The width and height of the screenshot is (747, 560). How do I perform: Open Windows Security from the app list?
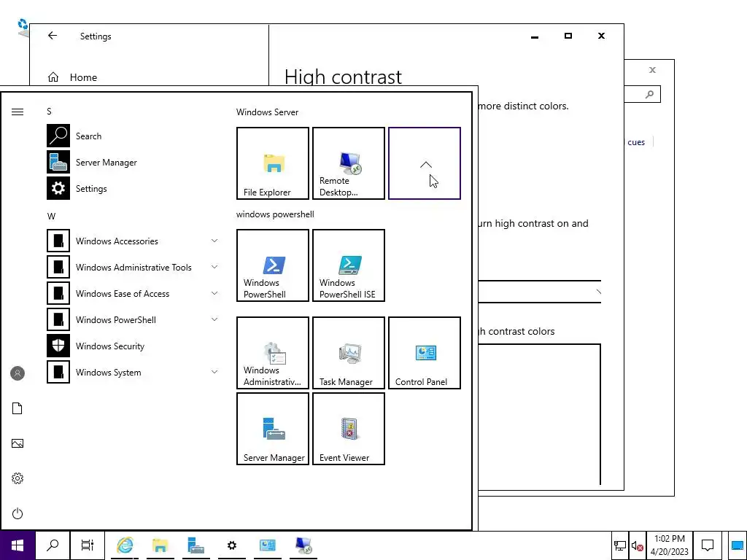[x=133, y=346]
